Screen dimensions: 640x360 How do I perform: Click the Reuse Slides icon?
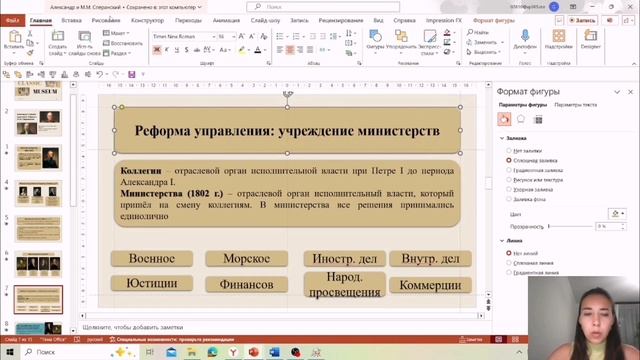(x=84, y=37)
